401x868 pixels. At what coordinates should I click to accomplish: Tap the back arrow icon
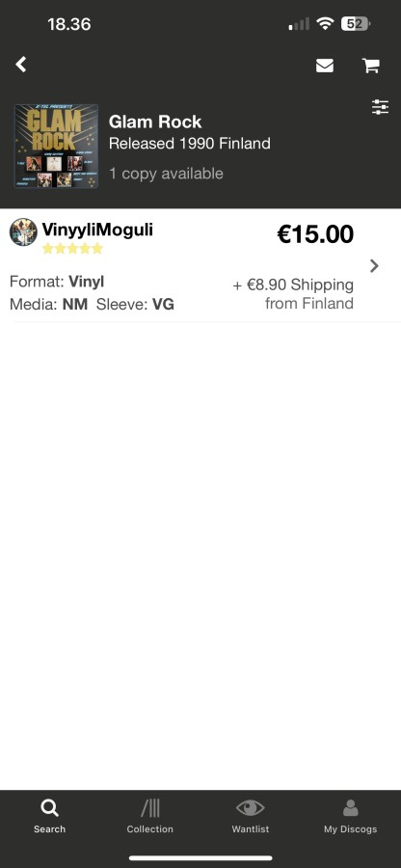pos(21,65)
